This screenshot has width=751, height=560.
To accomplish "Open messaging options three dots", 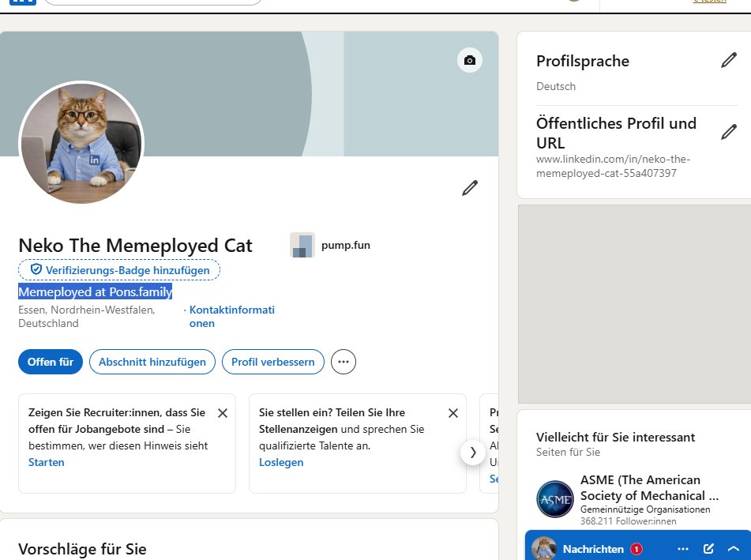I will pyautogui.click(x=683, y=549).
